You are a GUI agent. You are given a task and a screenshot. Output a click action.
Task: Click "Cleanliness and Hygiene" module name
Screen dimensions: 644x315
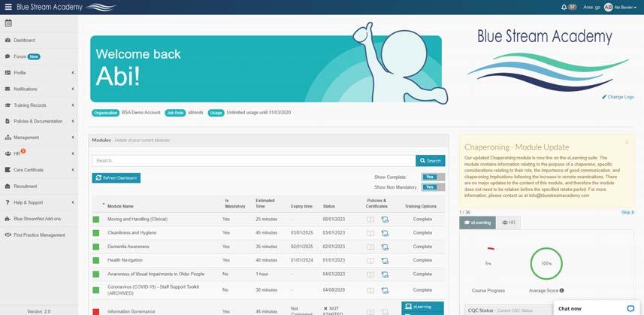[x=132, y=233]
